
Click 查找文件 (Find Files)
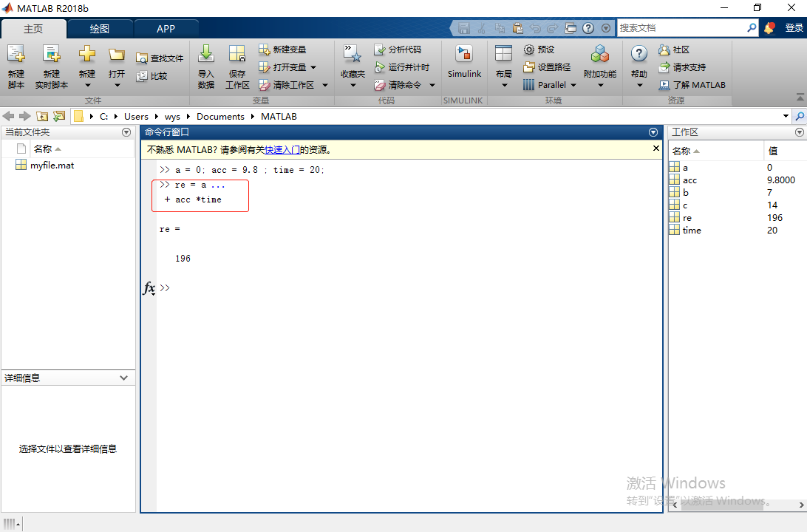(160, 58)
